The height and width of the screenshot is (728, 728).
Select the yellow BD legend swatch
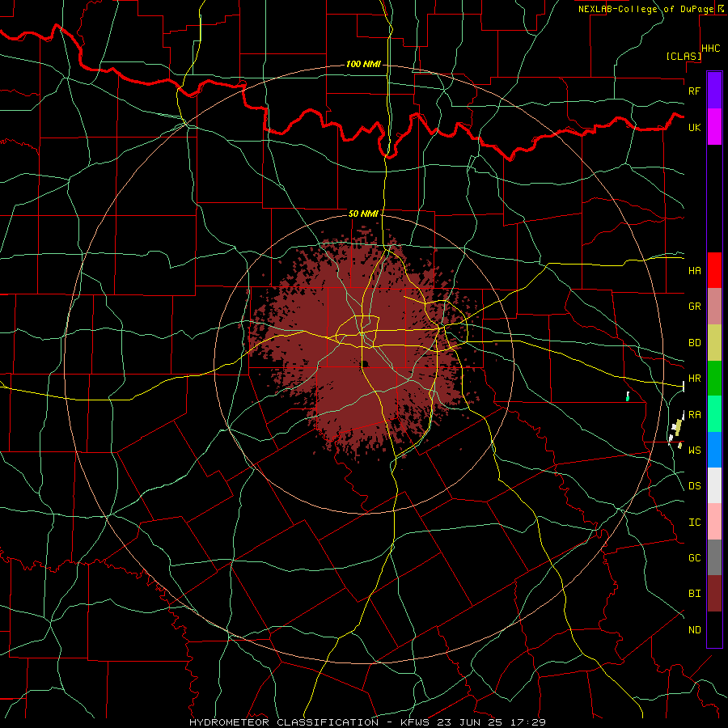point(714,342)
